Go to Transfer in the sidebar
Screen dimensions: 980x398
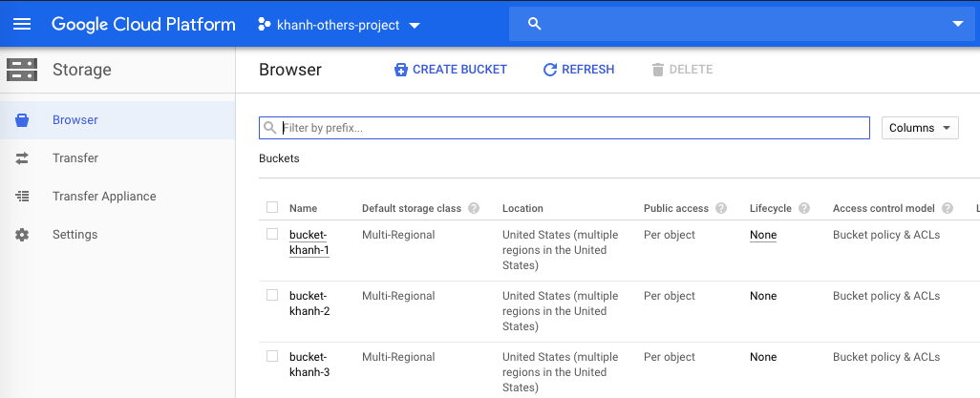(x=75, y=158)
